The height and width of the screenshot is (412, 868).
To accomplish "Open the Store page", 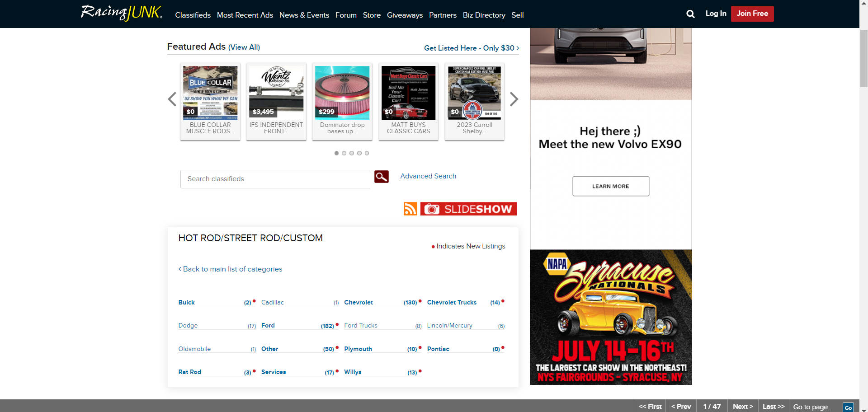I will click(x=372, y=15).
